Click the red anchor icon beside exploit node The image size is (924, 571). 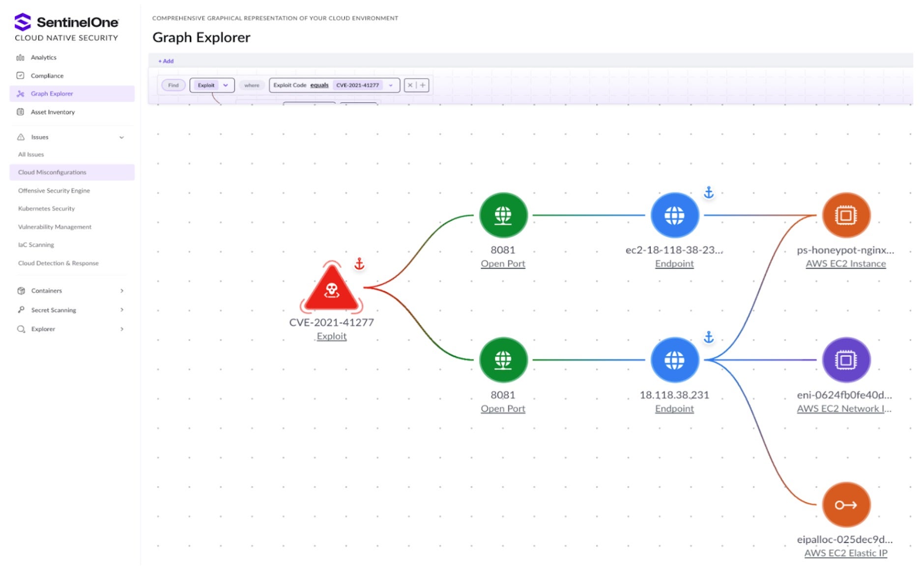[359, 264]
